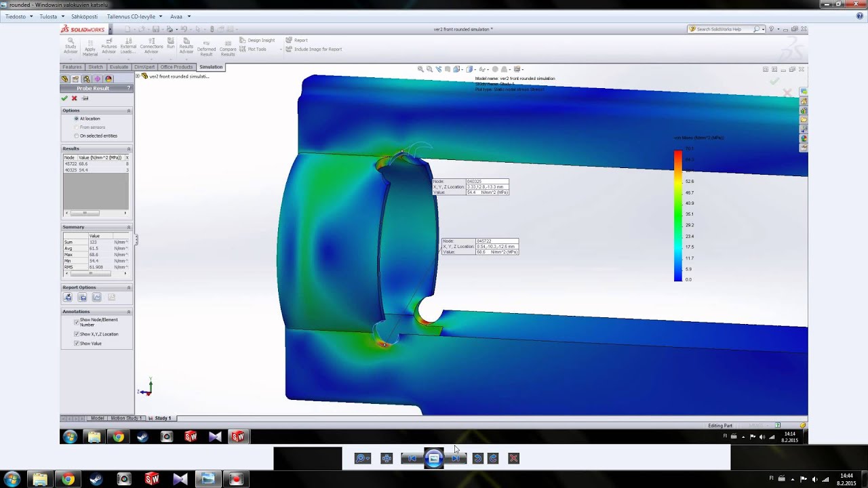
Task: Open External Loads tool
Action: (x=128, y=45)
